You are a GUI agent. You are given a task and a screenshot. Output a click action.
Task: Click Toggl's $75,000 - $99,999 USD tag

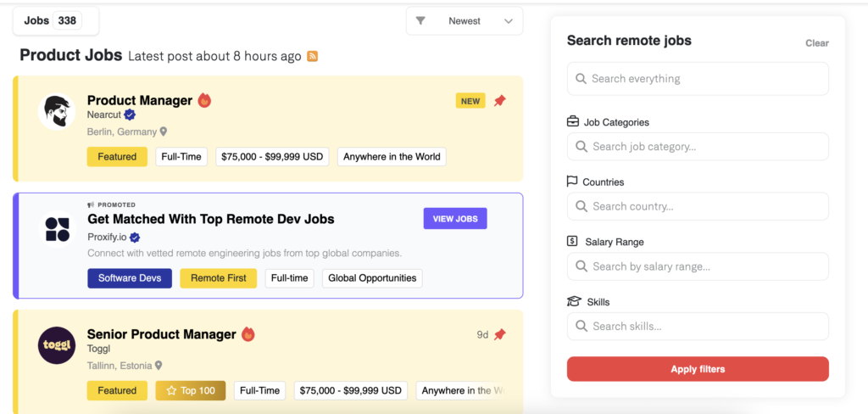click(350, 391)
